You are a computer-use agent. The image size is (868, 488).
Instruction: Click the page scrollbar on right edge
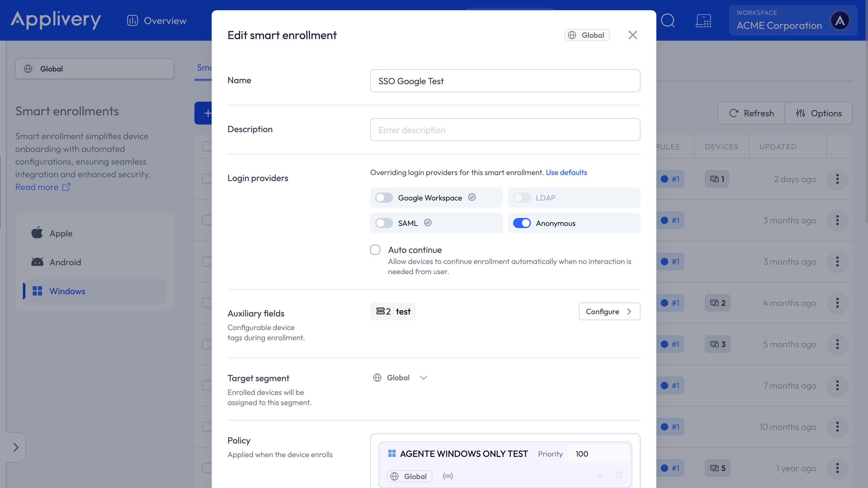[866, 111]
